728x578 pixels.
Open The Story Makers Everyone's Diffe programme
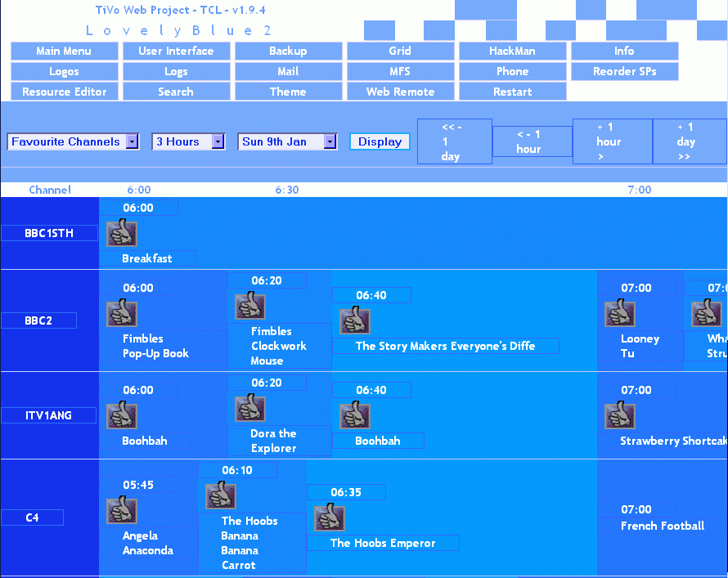[445, 346]
